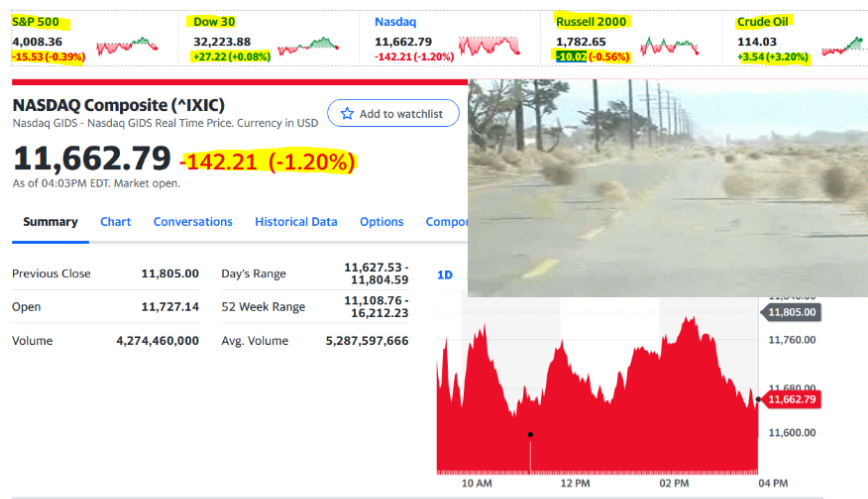
Task: Click the Add to watchlist button
Action: point(393,113)
